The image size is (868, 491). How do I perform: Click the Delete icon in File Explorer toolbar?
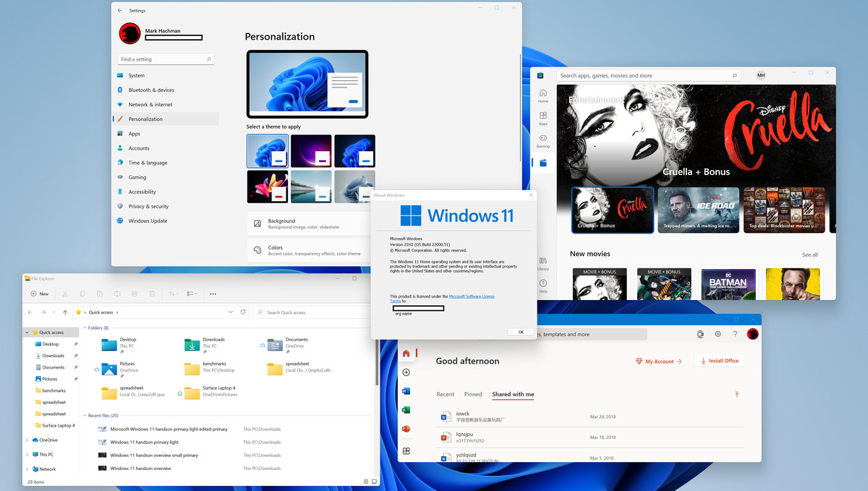151,294
